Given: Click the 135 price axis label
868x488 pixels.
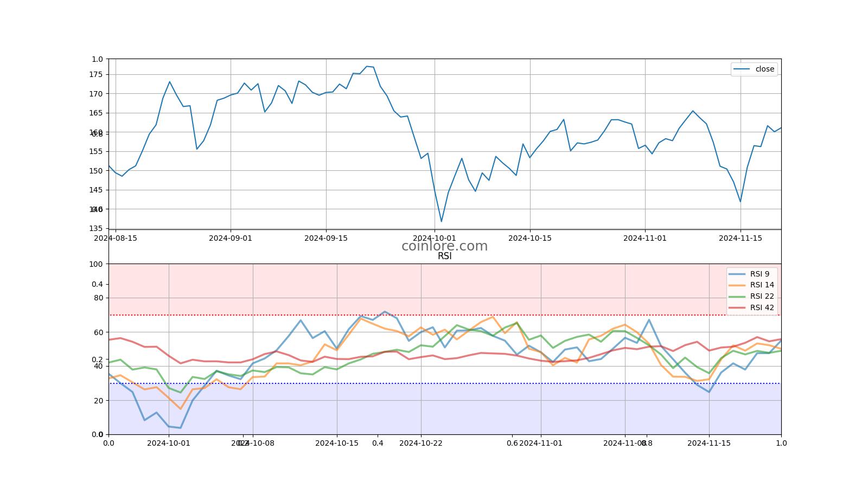Looking at the screenshot, I should click(x=96, y=228).
